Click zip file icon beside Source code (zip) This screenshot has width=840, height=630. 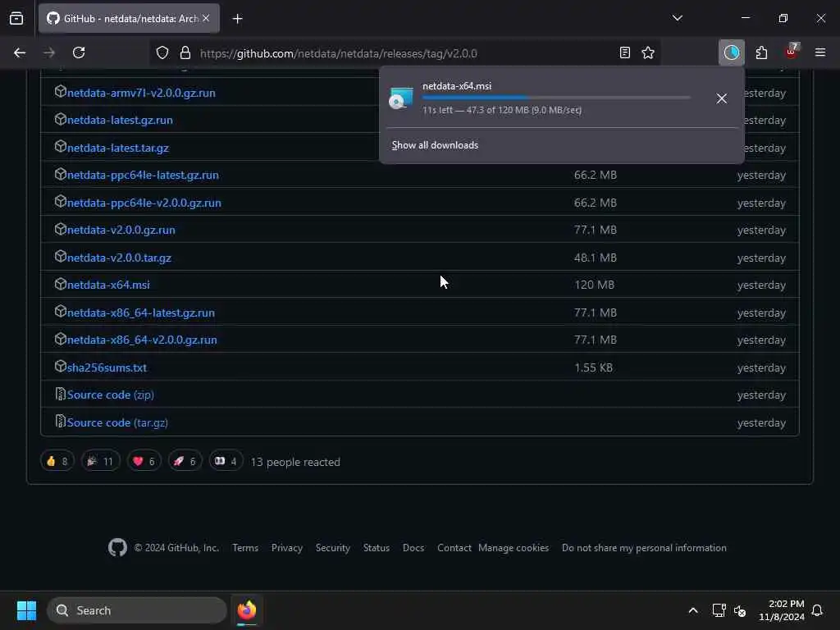pos(60,395)
